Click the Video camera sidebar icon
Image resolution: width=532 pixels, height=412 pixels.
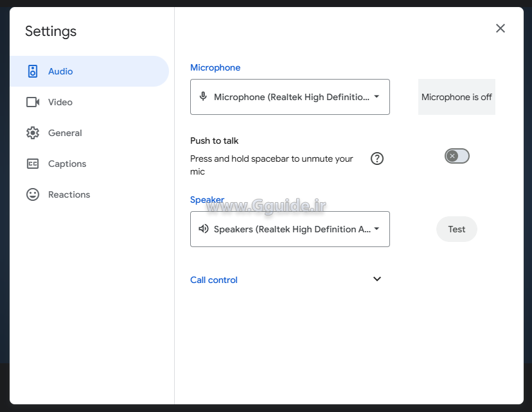(x=32, y=102)
